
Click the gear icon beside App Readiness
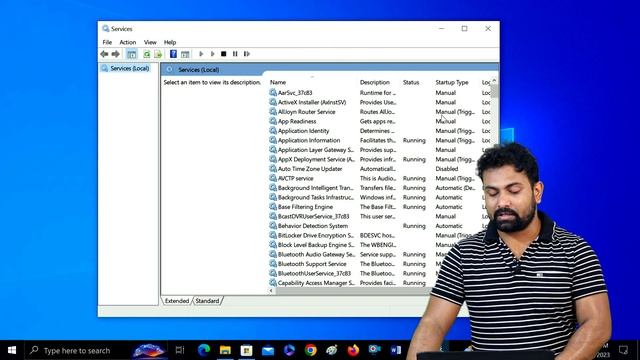[273, 121]
